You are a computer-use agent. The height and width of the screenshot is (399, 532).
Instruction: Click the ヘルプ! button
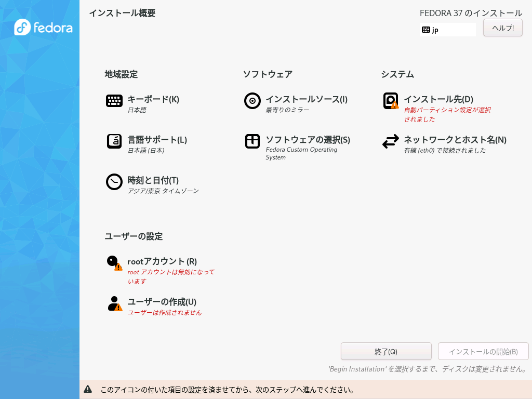coord(503,28)
